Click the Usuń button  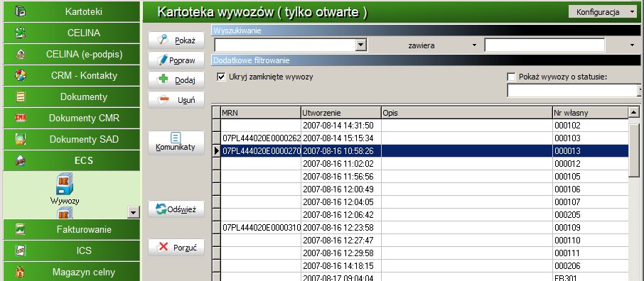pyautogui.click(x=176, y=99)
